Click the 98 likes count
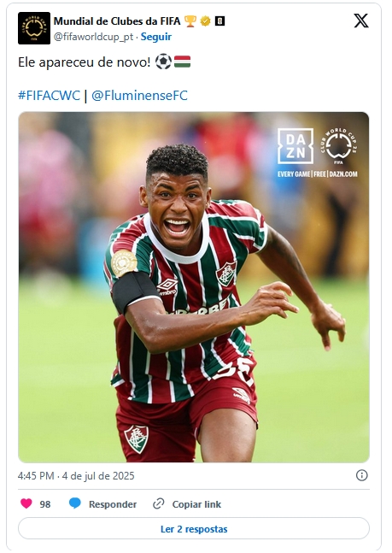 45,504
